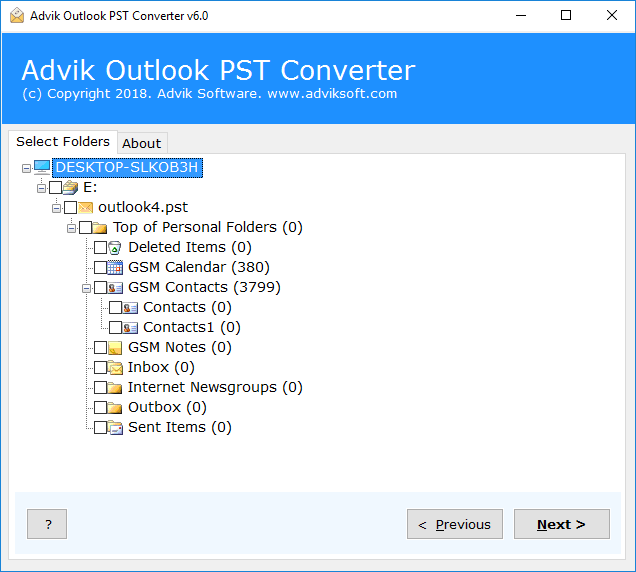Check the Deleted Items checkbox
The height and width of the screenshot is (572, 636).
[101, 247]
